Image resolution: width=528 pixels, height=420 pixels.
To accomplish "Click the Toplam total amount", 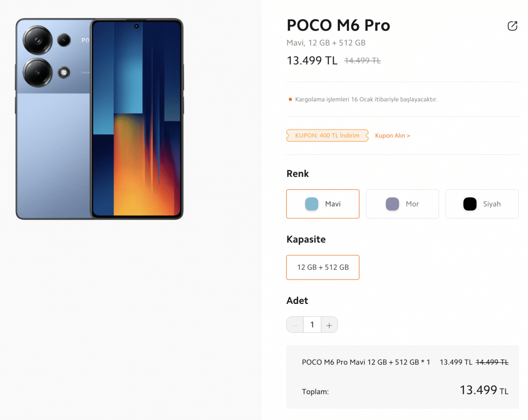I will tap(484, 391).
